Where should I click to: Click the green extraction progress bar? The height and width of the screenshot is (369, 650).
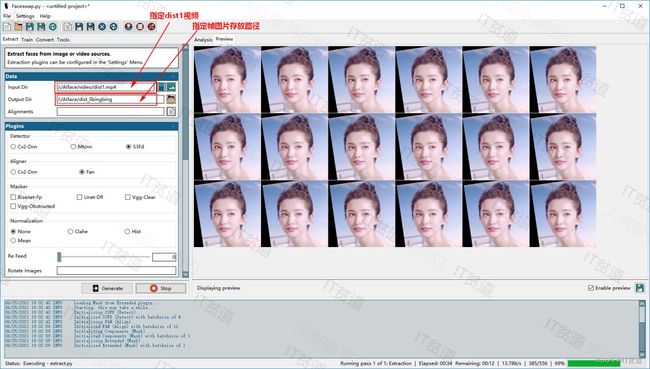[x=594, y=363]
